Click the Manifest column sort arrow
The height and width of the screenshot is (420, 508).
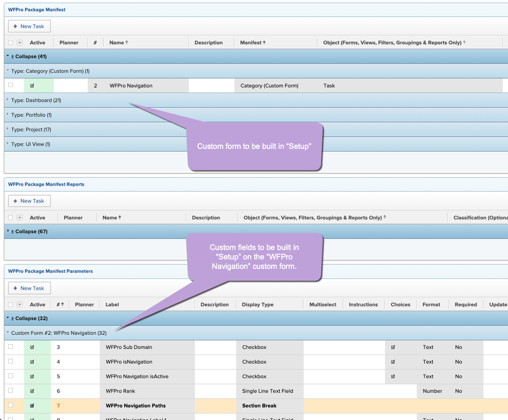coord(264,42)
